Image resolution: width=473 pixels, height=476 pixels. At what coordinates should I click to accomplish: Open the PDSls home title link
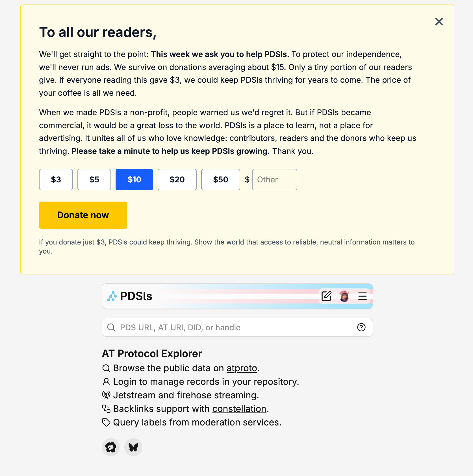point(136,296)
